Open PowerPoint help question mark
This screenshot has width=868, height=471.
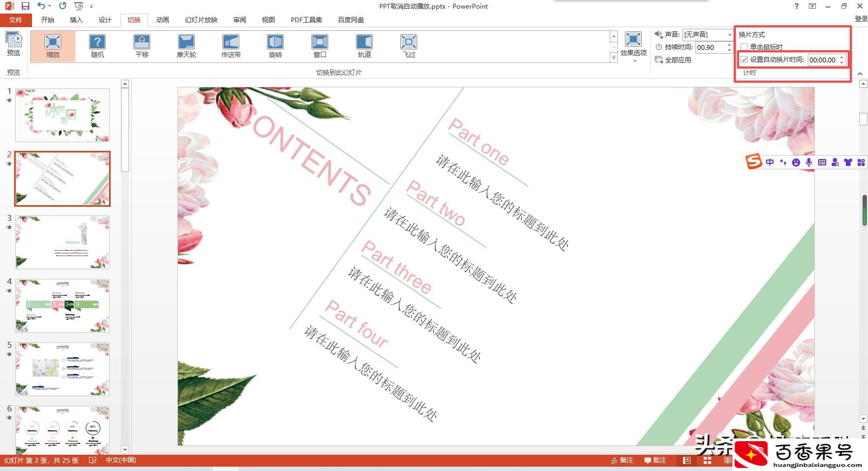pyautogui.click(x=796, y=6)
